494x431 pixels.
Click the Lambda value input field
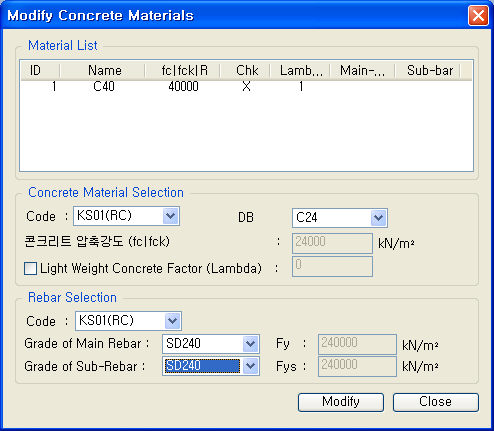coord(332,266)
